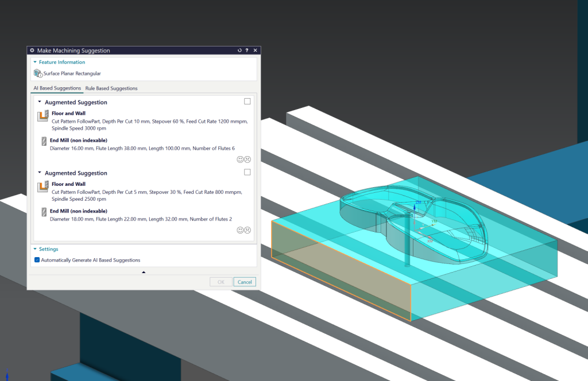The width and height of the screenshot is (588, 381).
Task: Click the reset icon in dialog title bar
Action: [239, 50]
